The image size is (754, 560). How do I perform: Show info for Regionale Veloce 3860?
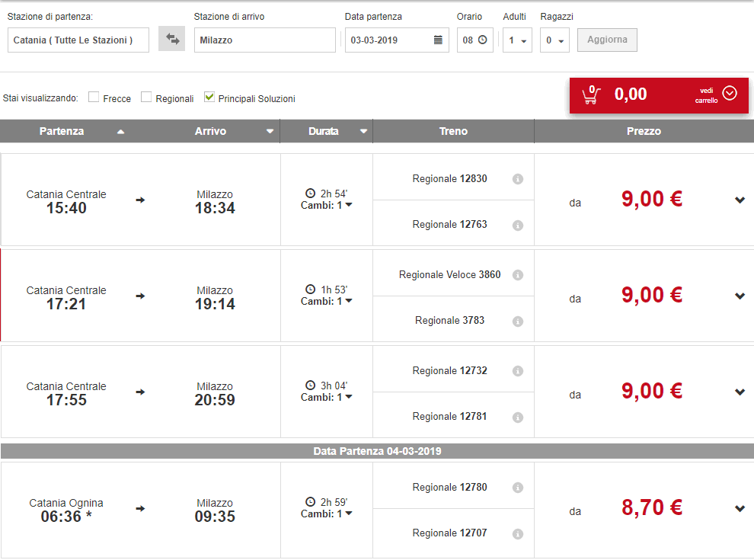[518, 275]
